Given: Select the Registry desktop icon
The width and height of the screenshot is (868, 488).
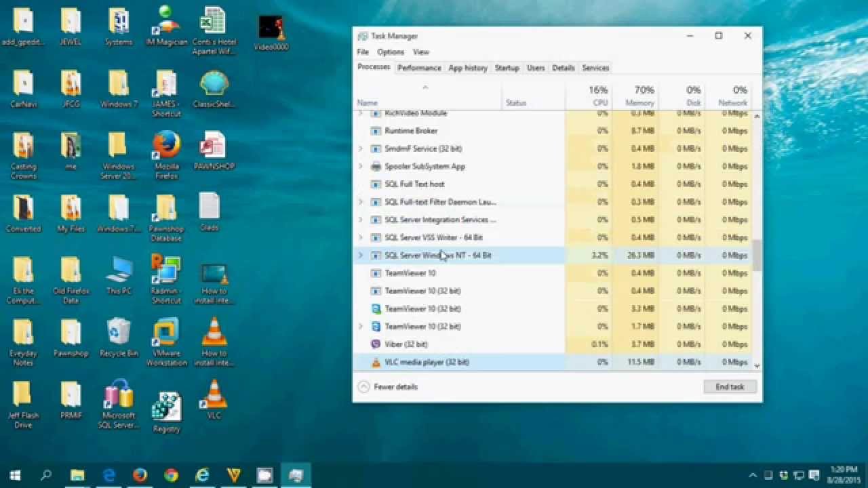Looking at the screenshot, I should 167,412.
